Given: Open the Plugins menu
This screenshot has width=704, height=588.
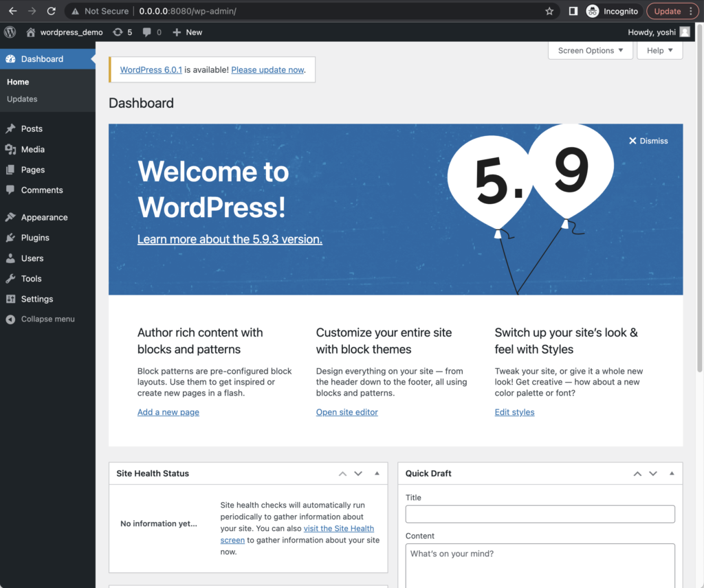Looking at the screenshot, I should click(x=35, y=238).
